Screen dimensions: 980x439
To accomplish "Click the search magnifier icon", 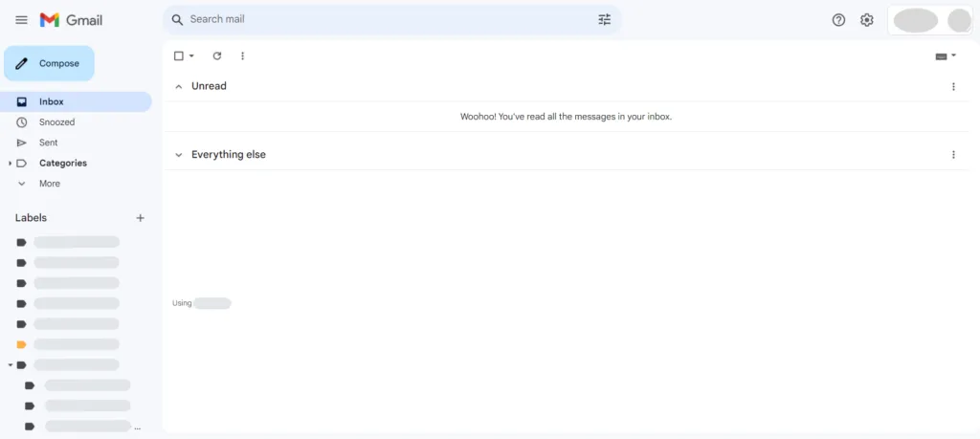I will coord(177,19).
